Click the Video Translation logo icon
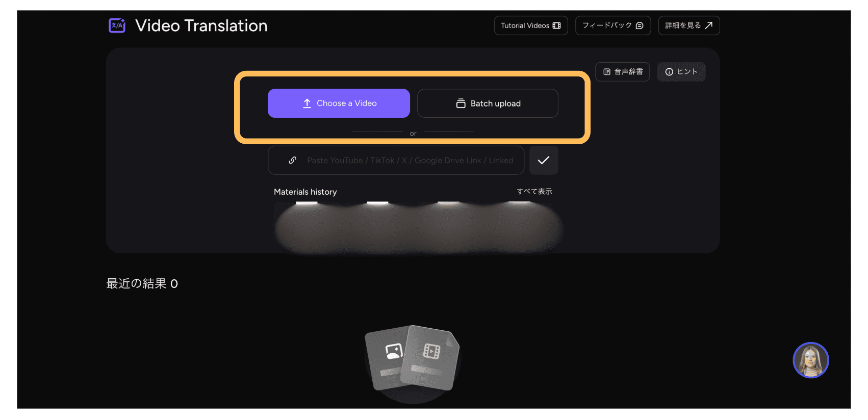Image resolution: width=868 pixels, height=420 pixels. 117,25
